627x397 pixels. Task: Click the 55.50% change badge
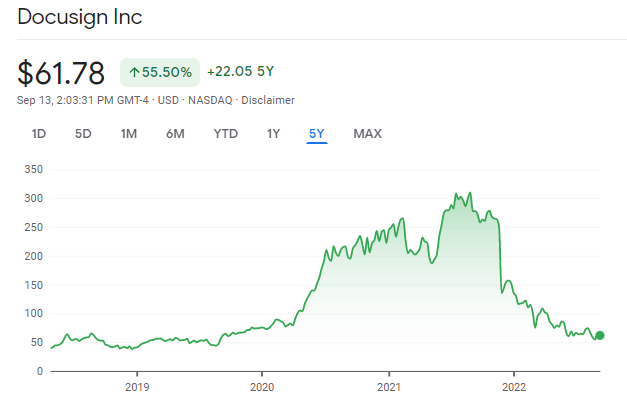[x=160, y=72]
